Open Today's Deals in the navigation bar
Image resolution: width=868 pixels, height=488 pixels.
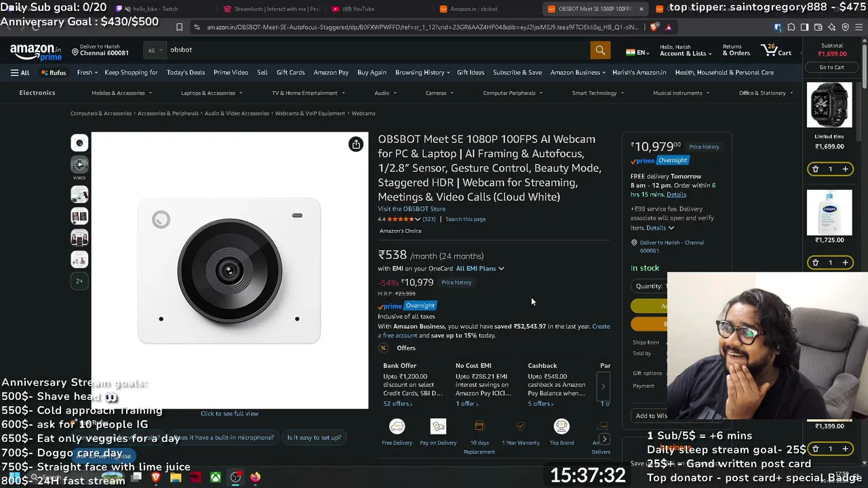186,73
